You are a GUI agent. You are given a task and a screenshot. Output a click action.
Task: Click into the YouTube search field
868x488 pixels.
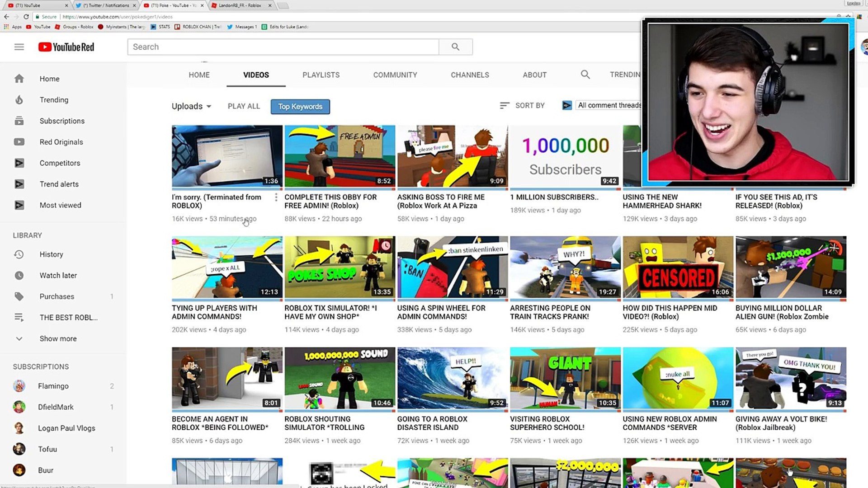pos(283,47)
